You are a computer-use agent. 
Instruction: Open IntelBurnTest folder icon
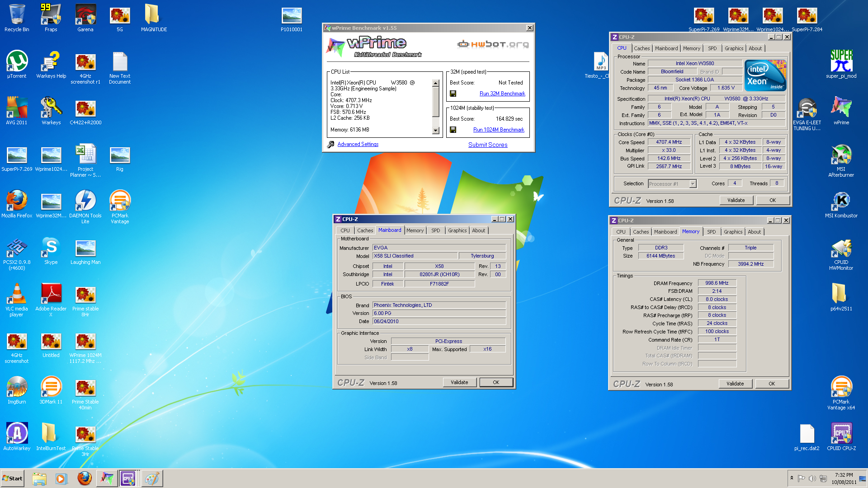point(51,437)
